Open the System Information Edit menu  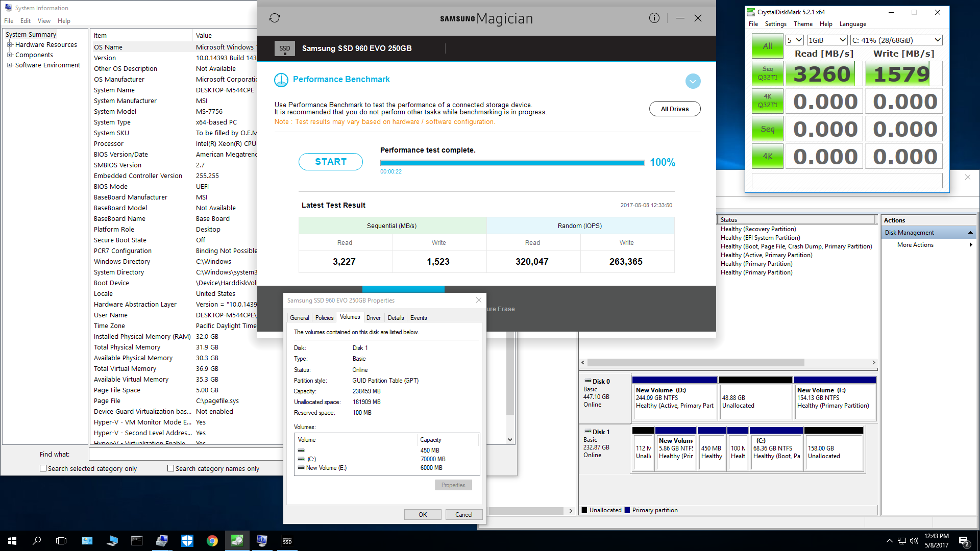[x=26, y=21]
